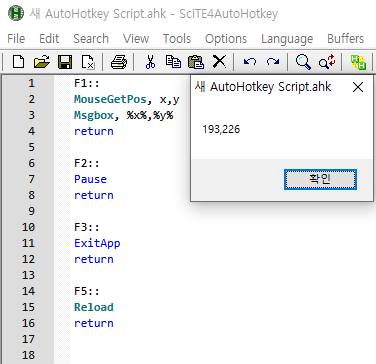Viewport: 376px width, 364px height.
Task: Close the AutoHotkey Script.ahk message box
Action: coord(358,87)
